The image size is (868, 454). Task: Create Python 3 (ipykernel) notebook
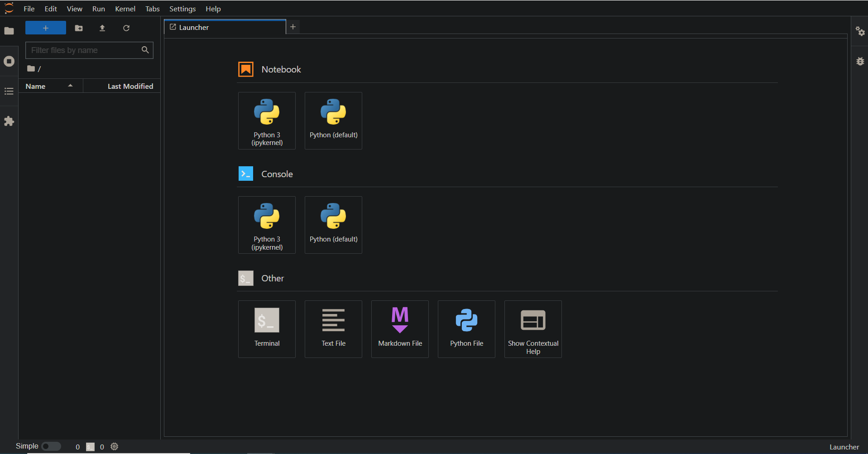(267, 121)
